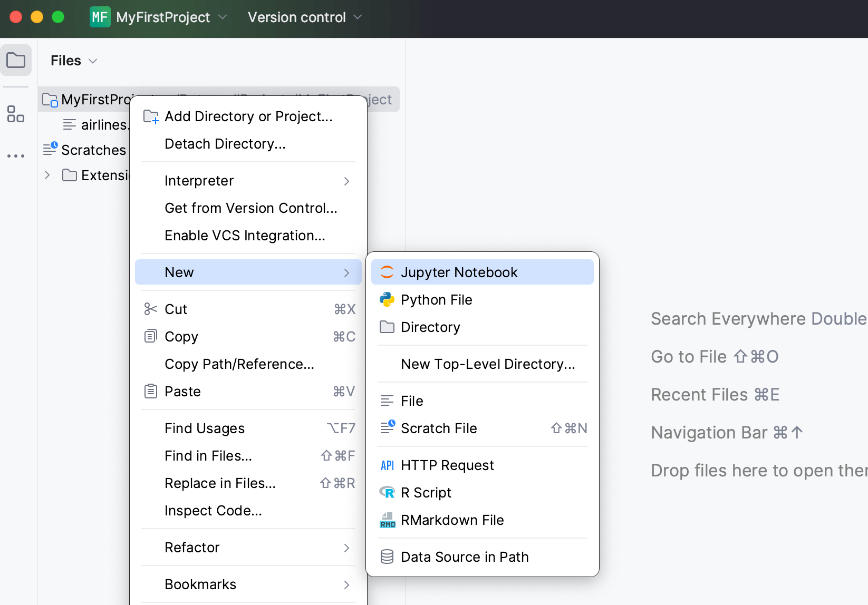Click Get from Version Control
This screenshot has width=868, height=605.
250,208
